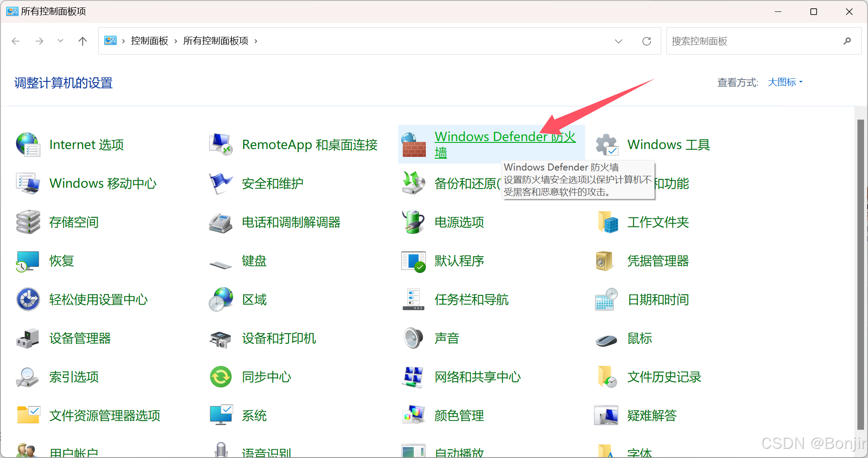The height and width of the screenshot is (458, 868).
Task: Open the 日期和时间 calendar icon
Action: (x=607, y=299)
